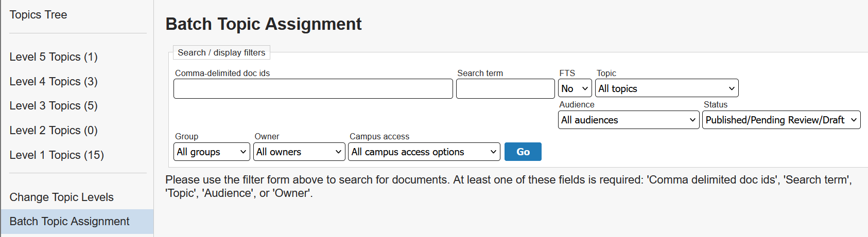Open the FTS dropdown showing No
868x237 pixels.
575,89
